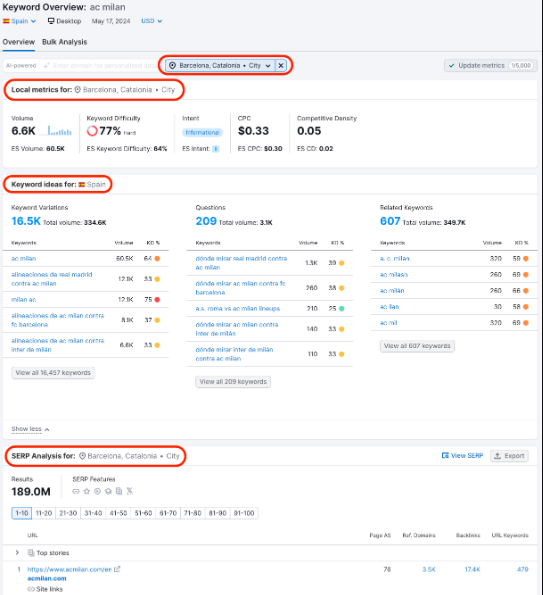
Task: Click View all 209 keywords button
Action: [233, 382]
